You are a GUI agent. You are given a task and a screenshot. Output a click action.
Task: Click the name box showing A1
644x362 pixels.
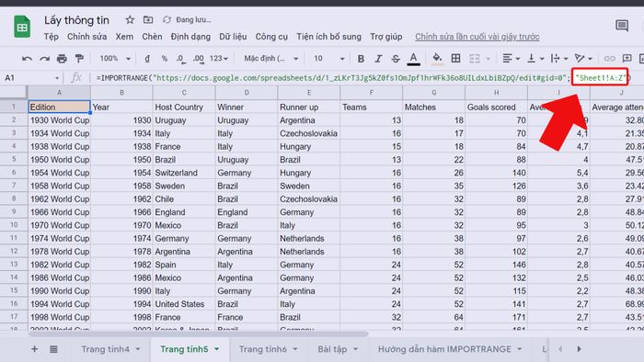pos(31,77)
